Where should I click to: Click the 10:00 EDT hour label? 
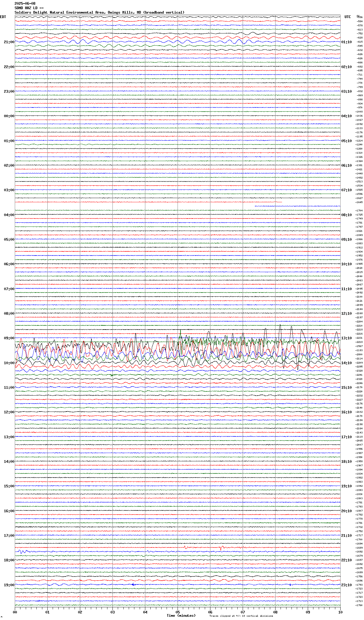pos(9,363)
